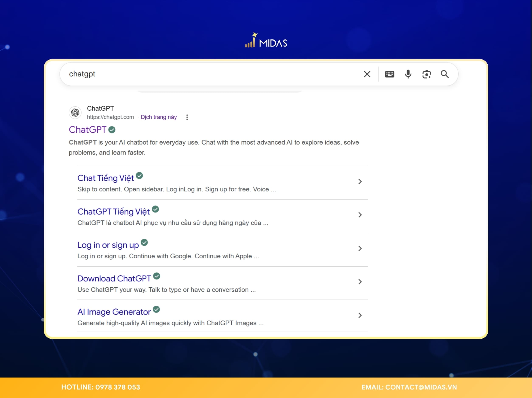Open the ChatGPT Tiếng Việt link
532x398 pixels.
coord(114,212)
